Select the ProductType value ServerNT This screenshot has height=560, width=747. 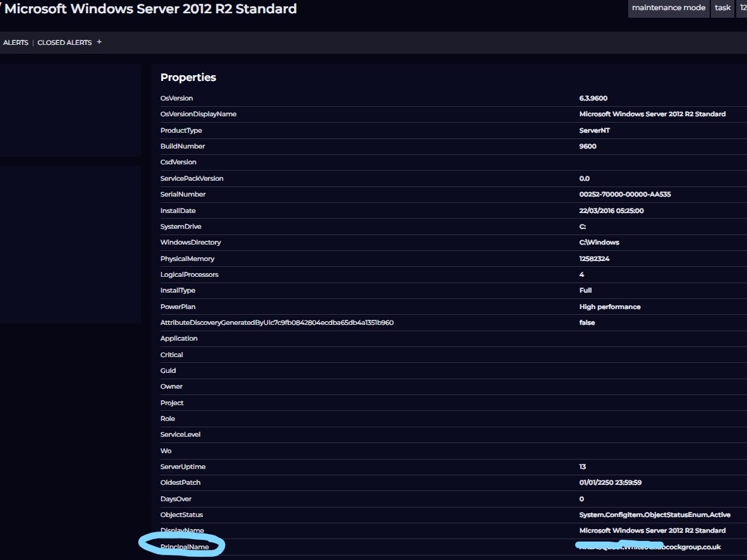click(594, 131)
